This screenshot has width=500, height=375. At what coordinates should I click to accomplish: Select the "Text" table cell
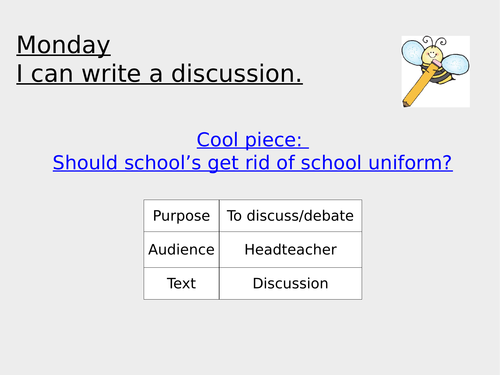coord(181,283)
